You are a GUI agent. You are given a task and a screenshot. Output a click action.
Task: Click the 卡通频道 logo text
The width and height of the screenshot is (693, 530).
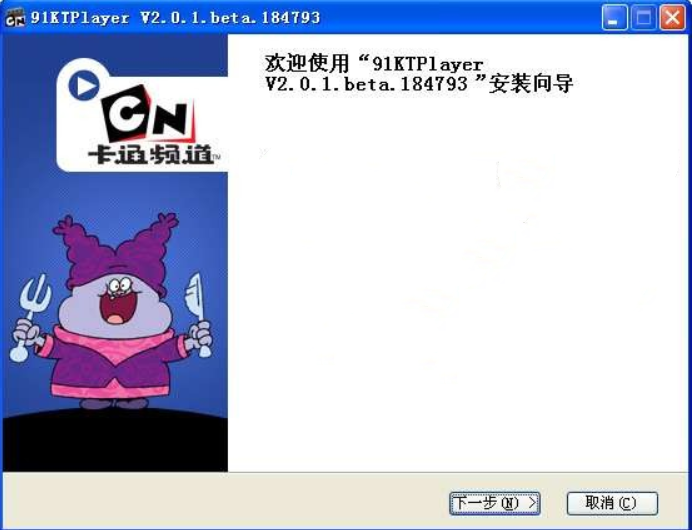pos(153,154)
